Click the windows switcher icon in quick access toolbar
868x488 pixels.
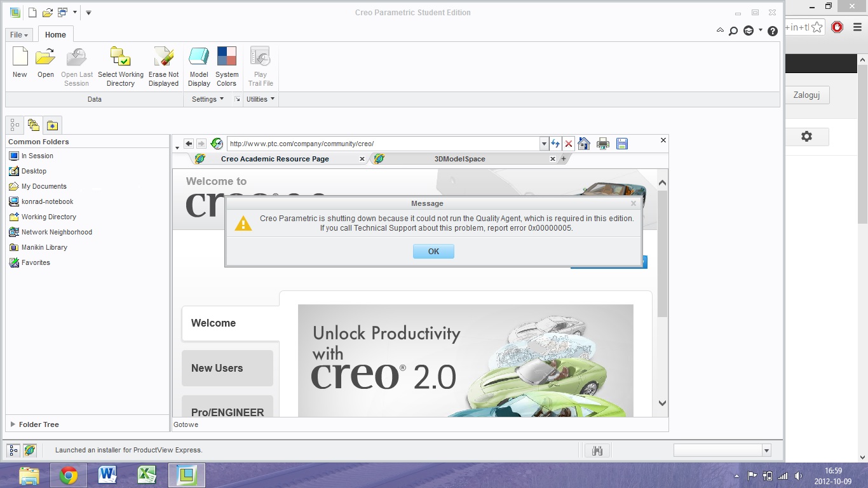(x=62, y=12)
